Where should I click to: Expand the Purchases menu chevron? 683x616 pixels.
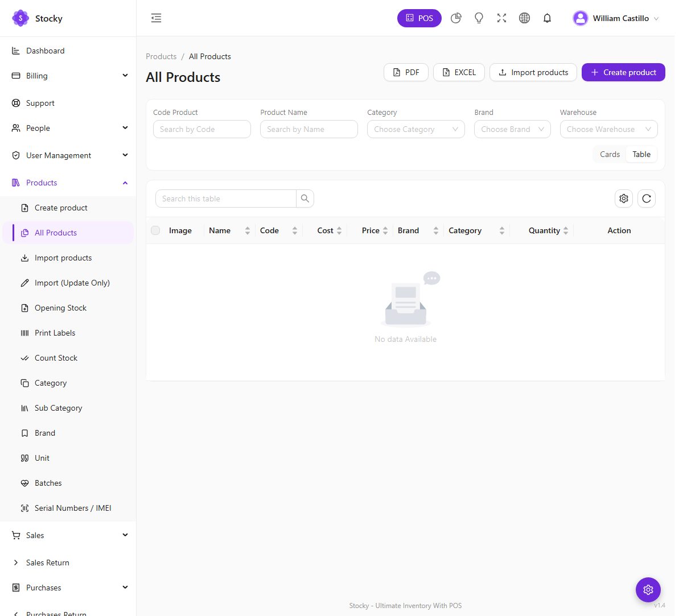tap(125, 587)
